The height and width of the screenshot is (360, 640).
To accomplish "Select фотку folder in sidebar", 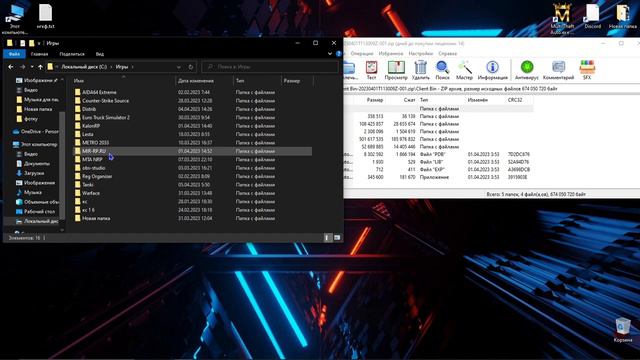I will click(27, 119).
